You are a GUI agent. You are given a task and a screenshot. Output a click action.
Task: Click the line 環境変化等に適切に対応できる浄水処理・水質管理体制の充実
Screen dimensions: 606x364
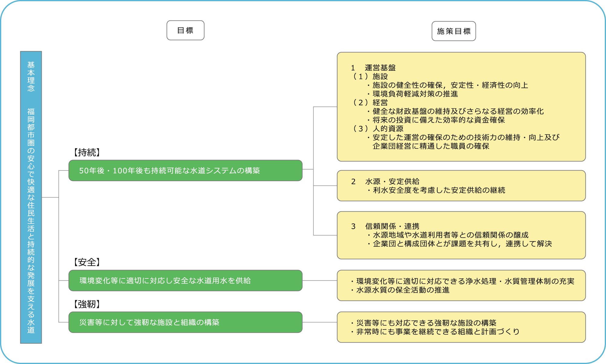pyautogui.click(x=462, y=281)
